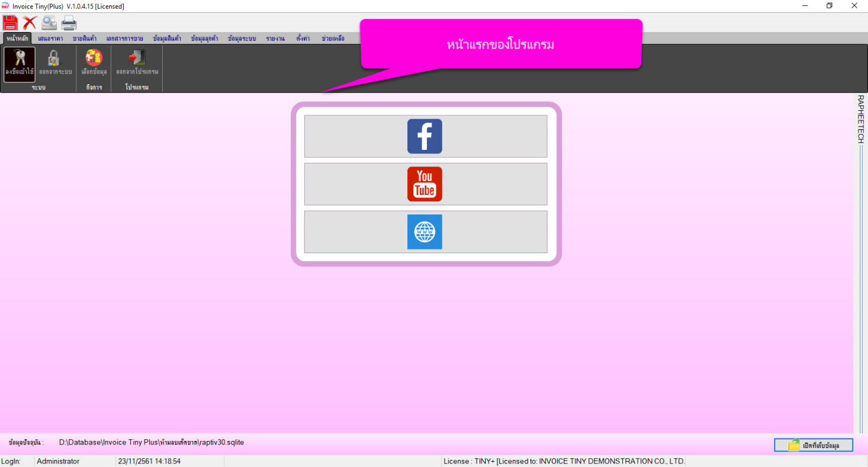This screenshot has width=868, height=467.
Task: Click the License : TINY+ status bar text
Action: [x=564, y=461]
